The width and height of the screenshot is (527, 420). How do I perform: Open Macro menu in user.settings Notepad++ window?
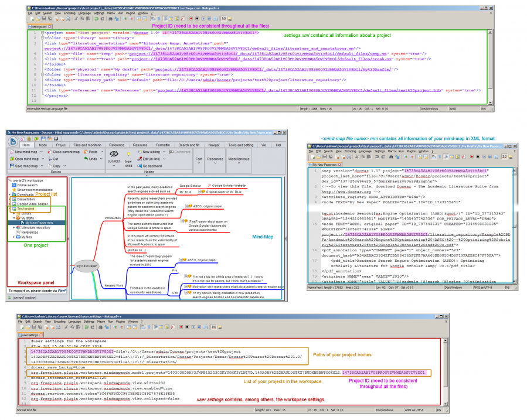click(101, 322)
